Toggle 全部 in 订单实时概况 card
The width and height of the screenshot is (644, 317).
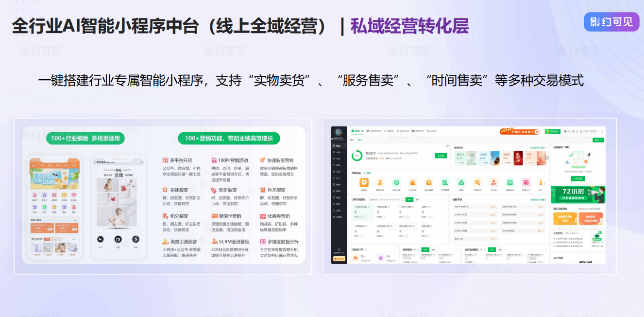pyautogui.click(x=417, y=199)
